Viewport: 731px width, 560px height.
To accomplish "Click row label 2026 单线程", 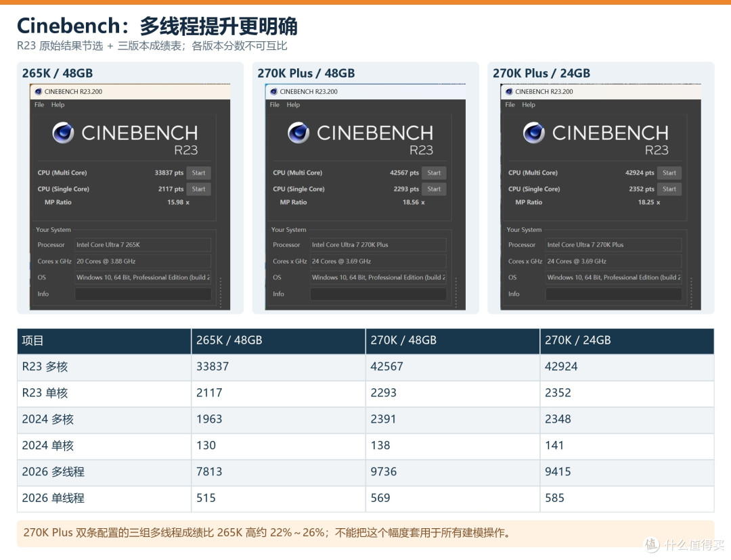I will [53, 498].
